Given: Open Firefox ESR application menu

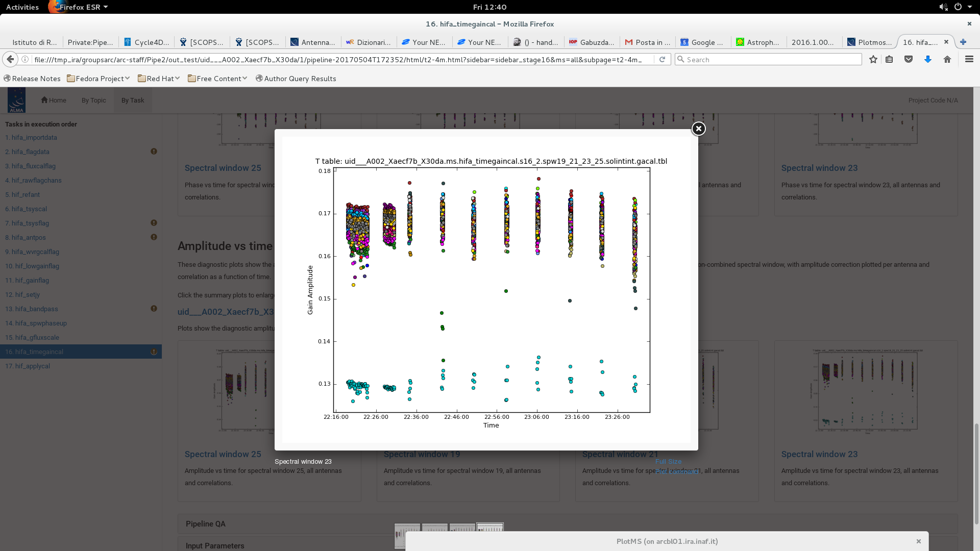Looking at the screenshot, I should (x=79, y=7).
